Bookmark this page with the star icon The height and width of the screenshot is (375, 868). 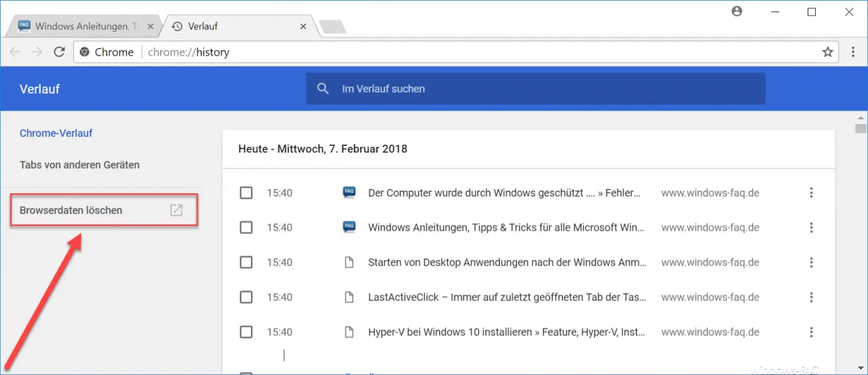pyautogui.click(x=827, y=52)
